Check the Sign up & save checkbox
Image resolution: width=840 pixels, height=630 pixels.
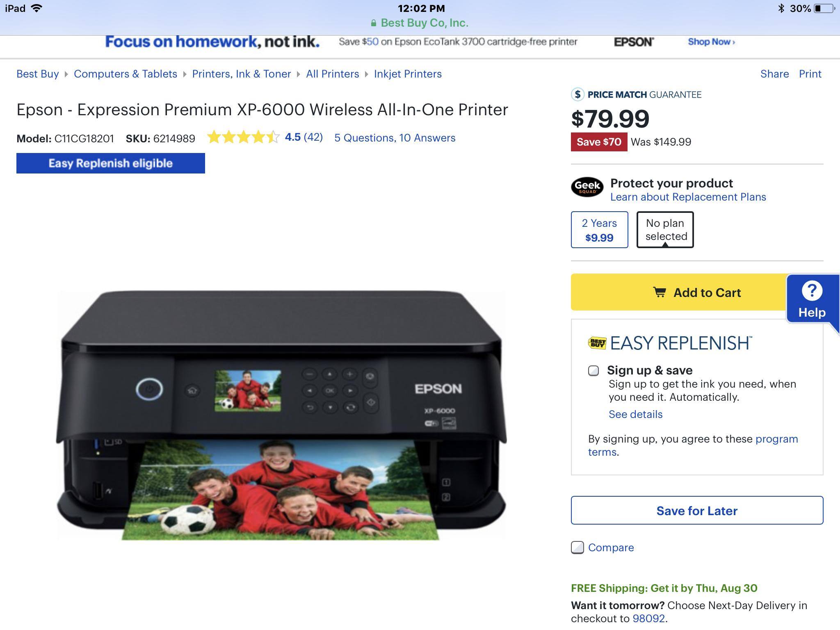click(593, 371)
